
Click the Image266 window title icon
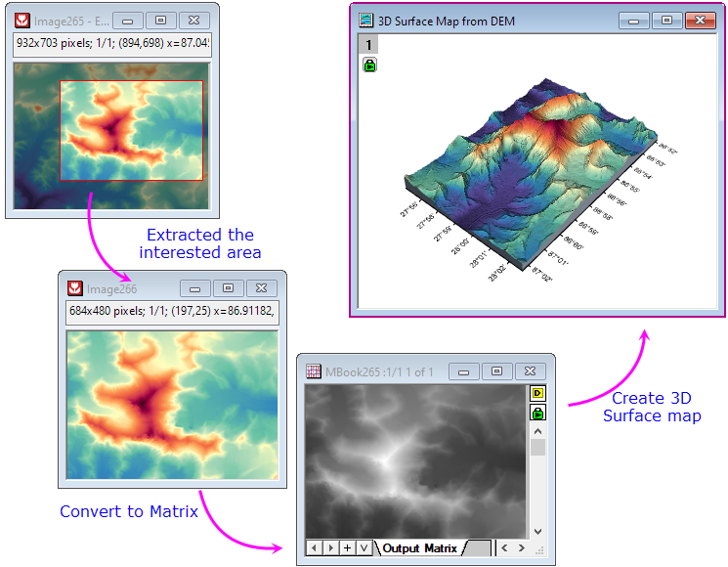tap(75, 289)
